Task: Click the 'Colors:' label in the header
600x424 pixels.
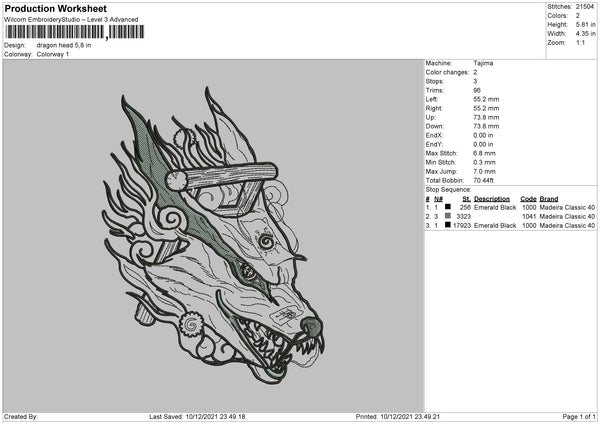Action: point(558,16)
